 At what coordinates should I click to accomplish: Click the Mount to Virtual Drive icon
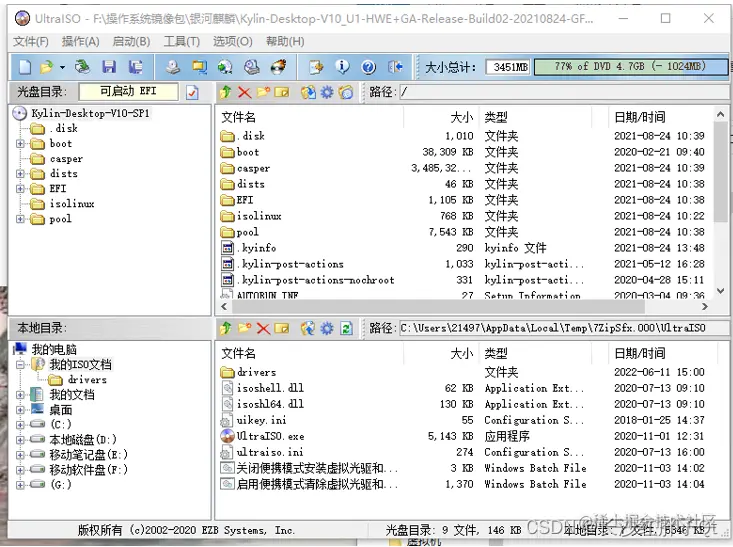(252, 67)
